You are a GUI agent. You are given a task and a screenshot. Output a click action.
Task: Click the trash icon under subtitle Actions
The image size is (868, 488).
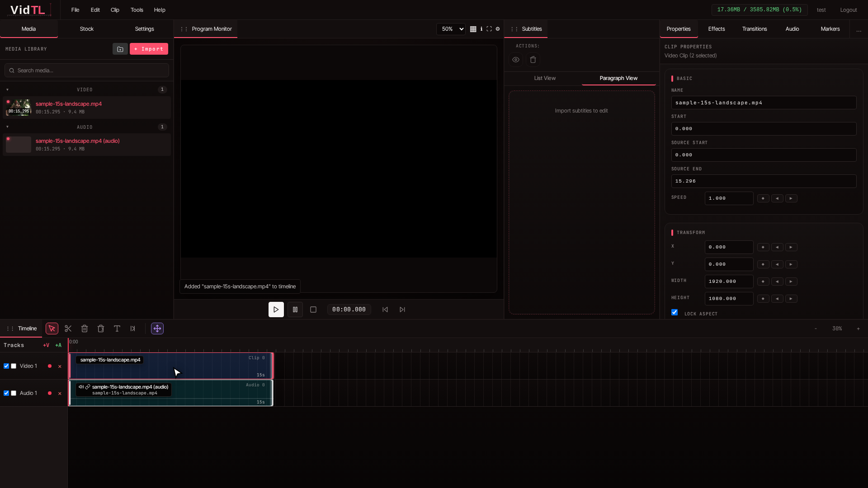pos(533,60)
